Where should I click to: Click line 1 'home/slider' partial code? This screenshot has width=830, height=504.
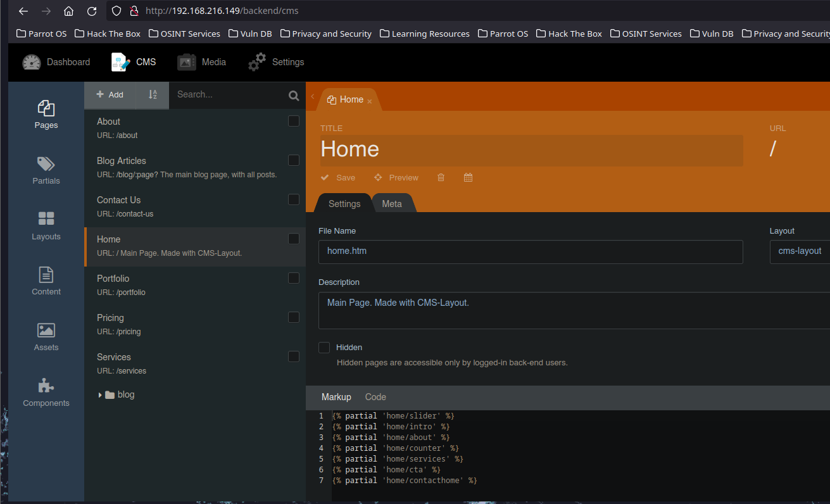pos(394,416)
